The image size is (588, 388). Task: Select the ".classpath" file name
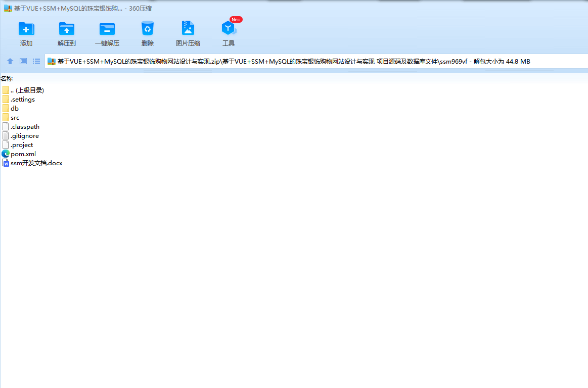coord(25,127)
